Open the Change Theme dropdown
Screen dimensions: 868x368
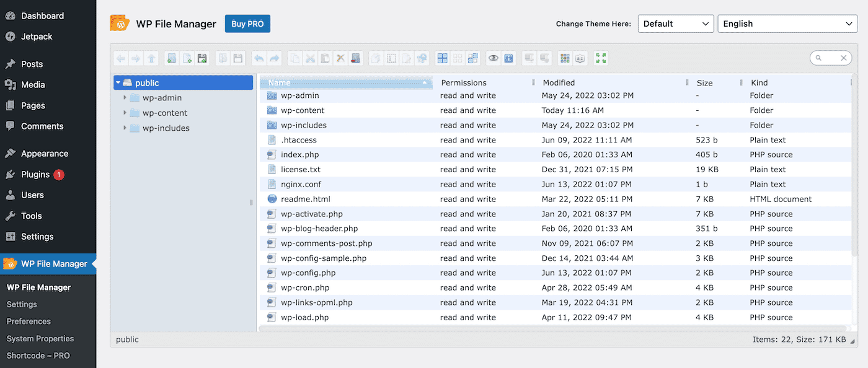coord(675,24)
